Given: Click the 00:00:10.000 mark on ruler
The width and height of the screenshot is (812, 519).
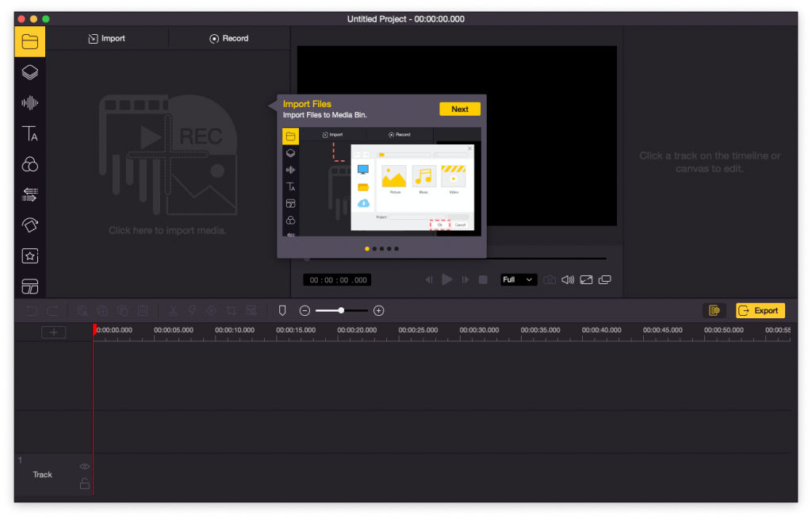Looking at the screenshot, I should tap(235, 330).
